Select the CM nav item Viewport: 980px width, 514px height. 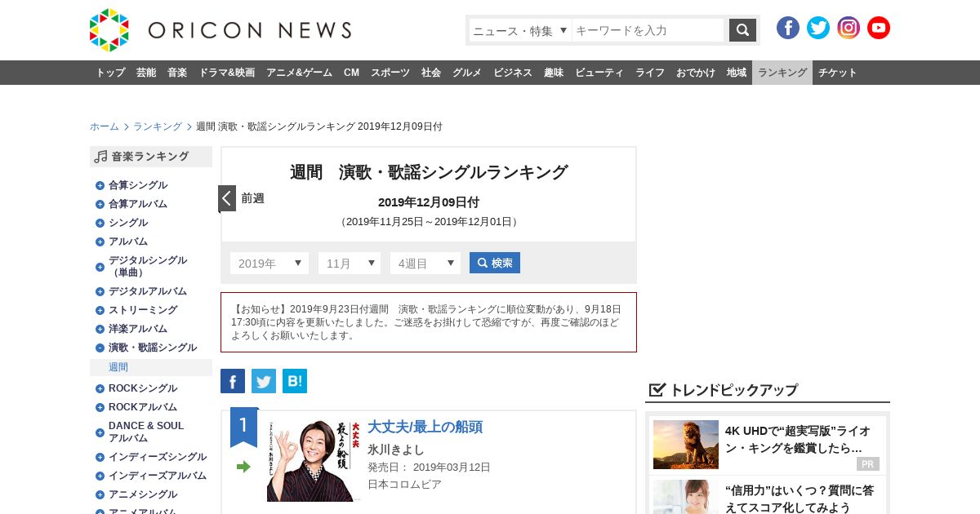pos(351,73)
